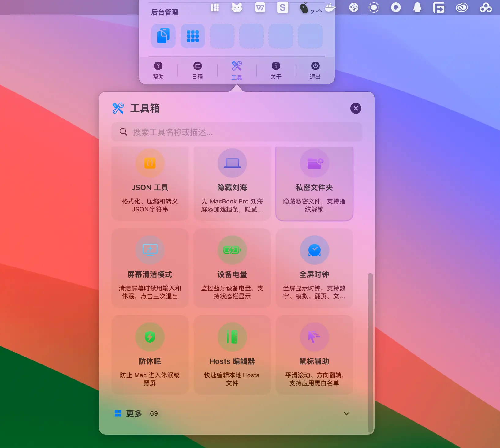Open the 日程 schedule tab

(198, 70)
